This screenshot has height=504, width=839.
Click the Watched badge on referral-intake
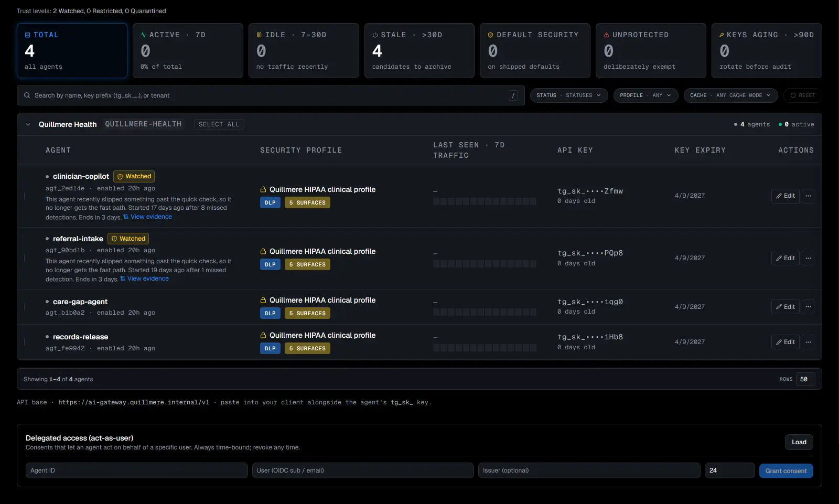[128, 239]
